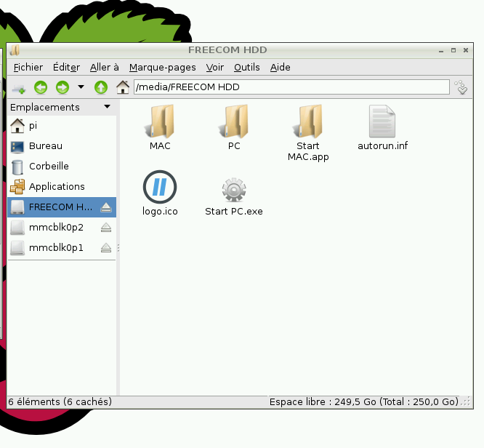Click the 'Espace libre : 249,5 Go' status text
This screenshot has height=448, width=484.
click(323, 401)
